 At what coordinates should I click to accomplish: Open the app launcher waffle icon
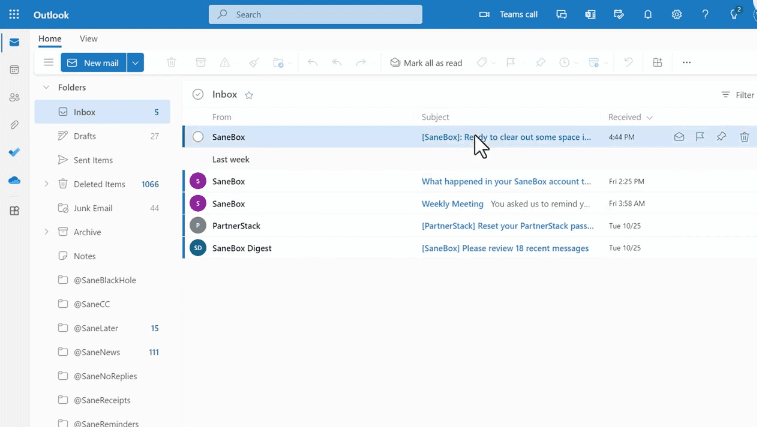coord(14,14)
